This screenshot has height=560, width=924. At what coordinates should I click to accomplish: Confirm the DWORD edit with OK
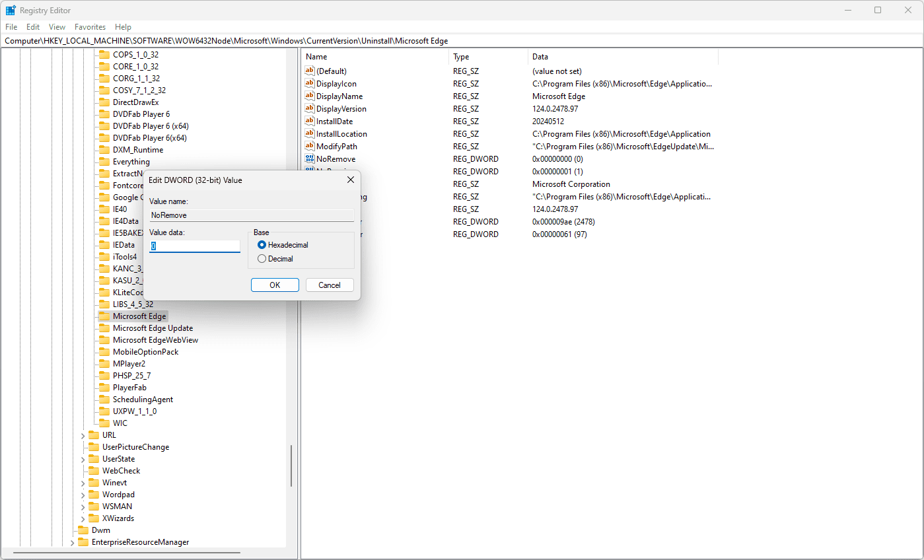pos(275,285)
